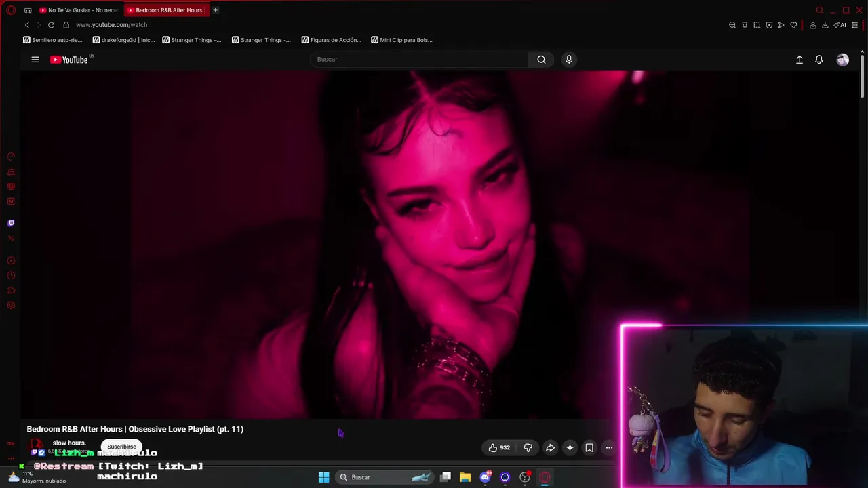Viewport: 868px width, 488px height.
Task: Subscribe with the Suscribirse button
Action: point(122,447)
